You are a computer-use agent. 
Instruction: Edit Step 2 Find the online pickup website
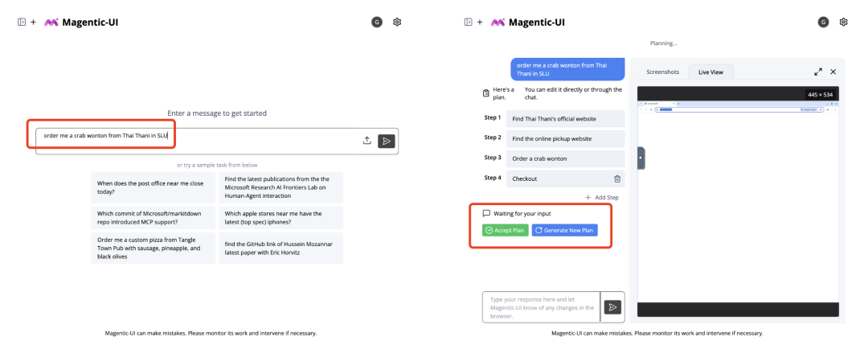[x=565, y=138]
